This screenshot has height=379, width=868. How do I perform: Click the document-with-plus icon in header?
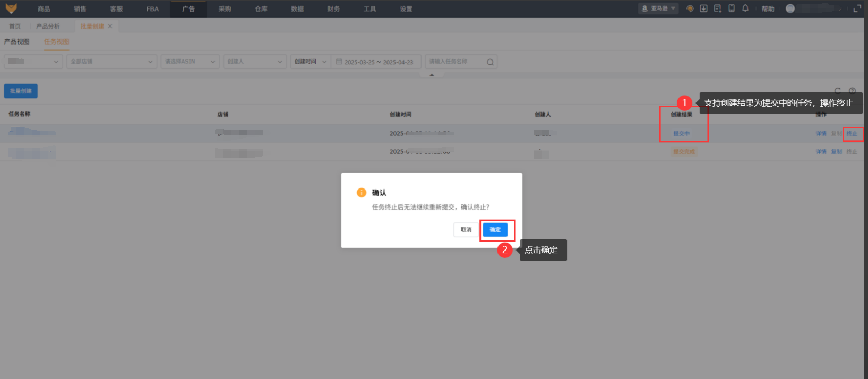[x=717, y=8]
